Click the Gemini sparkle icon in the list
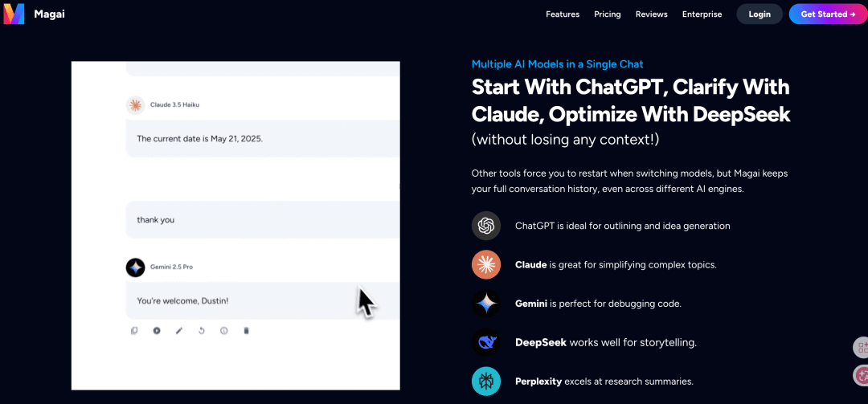This screenshot has width=868, height=404. tap(486, 304)
